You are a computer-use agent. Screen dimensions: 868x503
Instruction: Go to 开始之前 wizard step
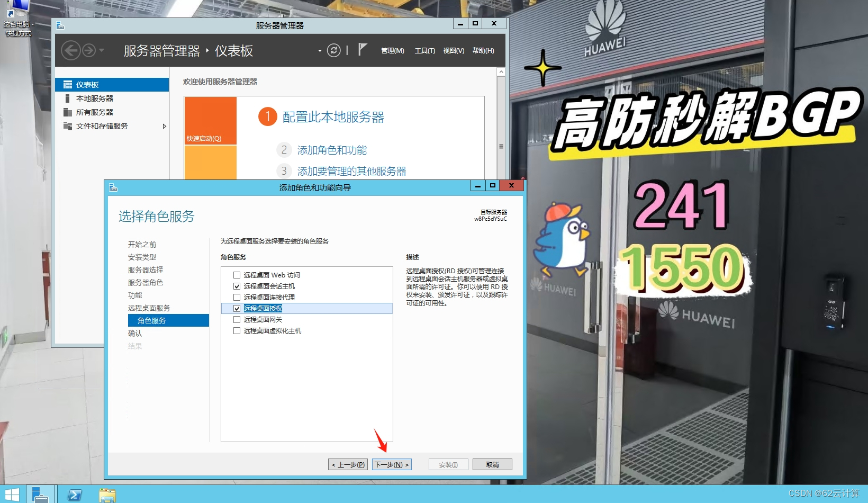point(142,245)
